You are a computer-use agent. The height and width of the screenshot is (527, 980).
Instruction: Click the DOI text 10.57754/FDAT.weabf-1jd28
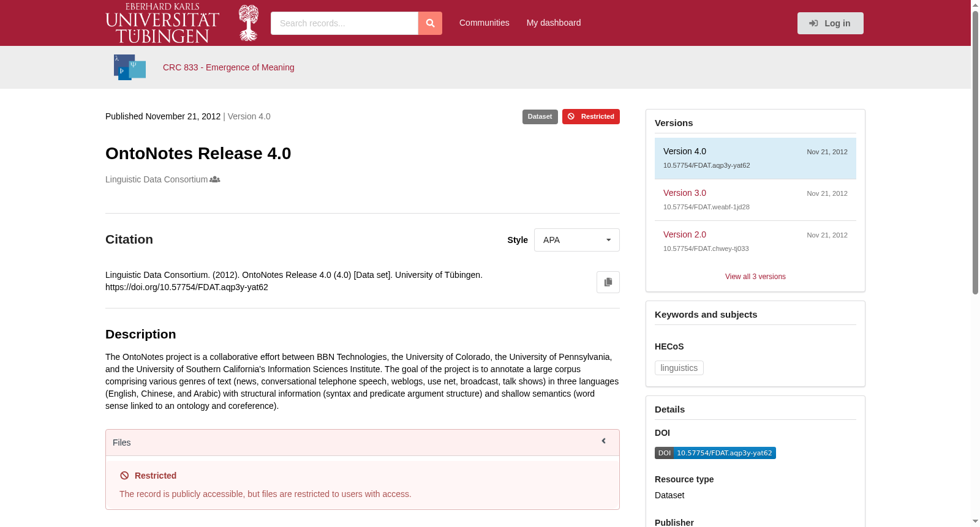[x=706, y=207]
